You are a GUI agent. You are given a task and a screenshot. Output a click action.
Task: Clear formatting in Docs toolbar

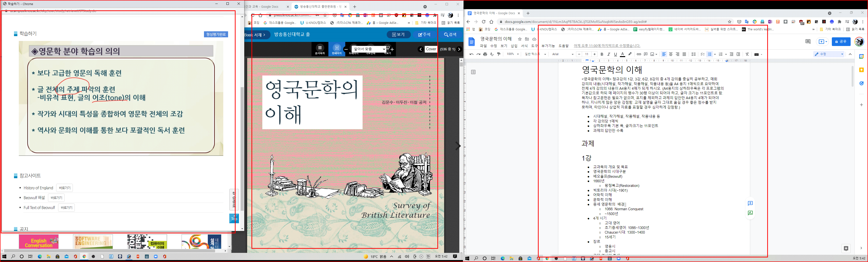tap(747, 54)
